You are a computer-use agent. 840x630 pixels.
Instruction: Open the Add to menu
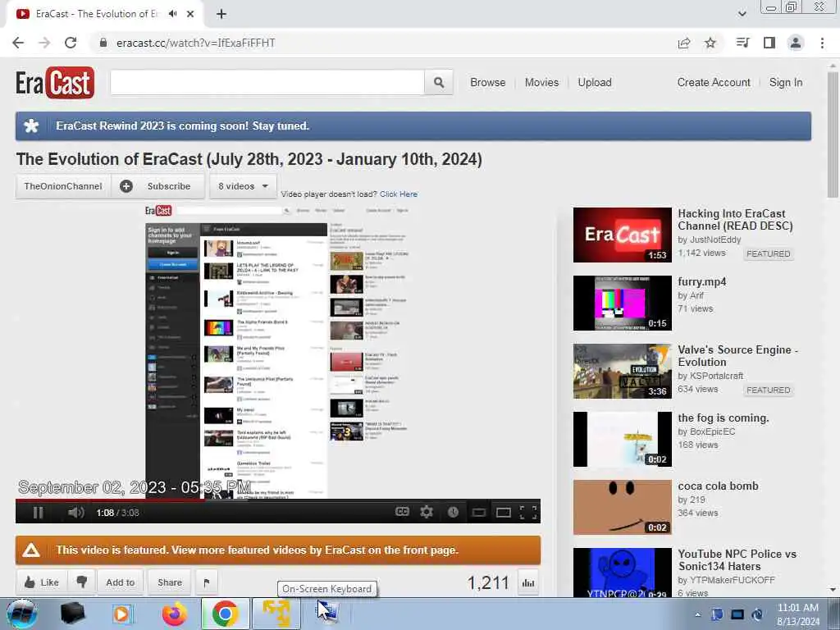click(x=121, y=582)
